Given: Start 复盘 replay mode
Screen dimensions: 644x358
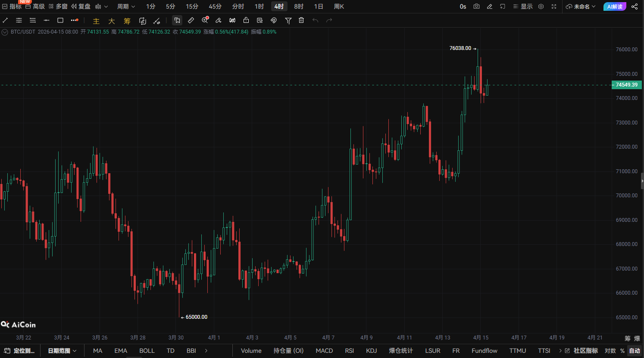Looking at the screenshot, I should click(81, 6).
